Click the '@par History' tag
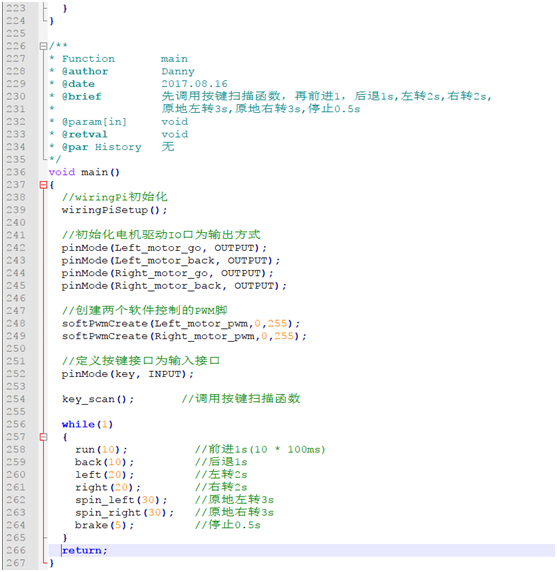The height and width of the screenshot is (572, 557). [101, 147]
